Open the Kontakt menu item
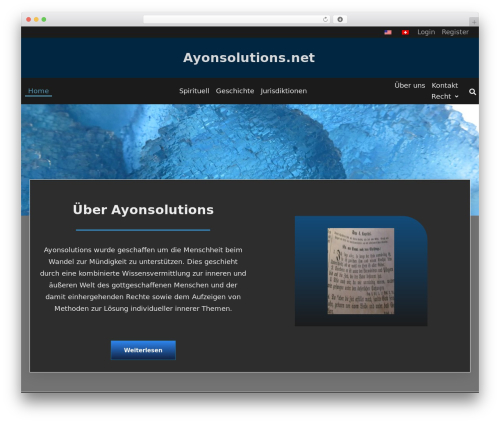500x423 pixels. (445, 85)
